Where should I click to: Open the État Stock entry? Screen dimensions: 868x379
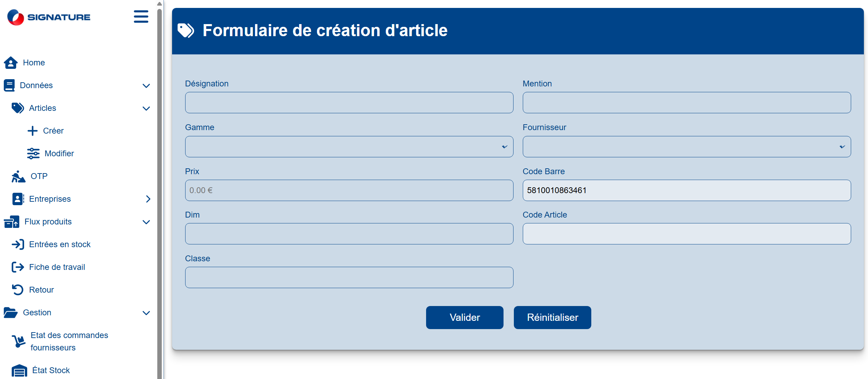[51, 370]
